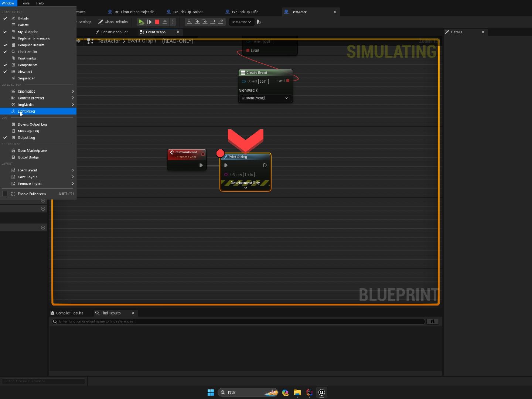Click the Resume simulation play icon
The image size is (532, 399).
click(x=149, y=22)
